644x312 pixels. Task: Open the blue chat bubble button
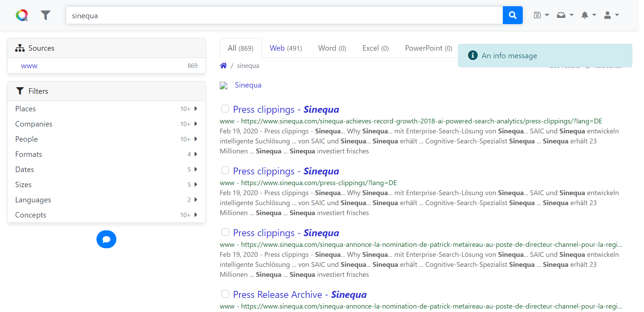[106, 239]
